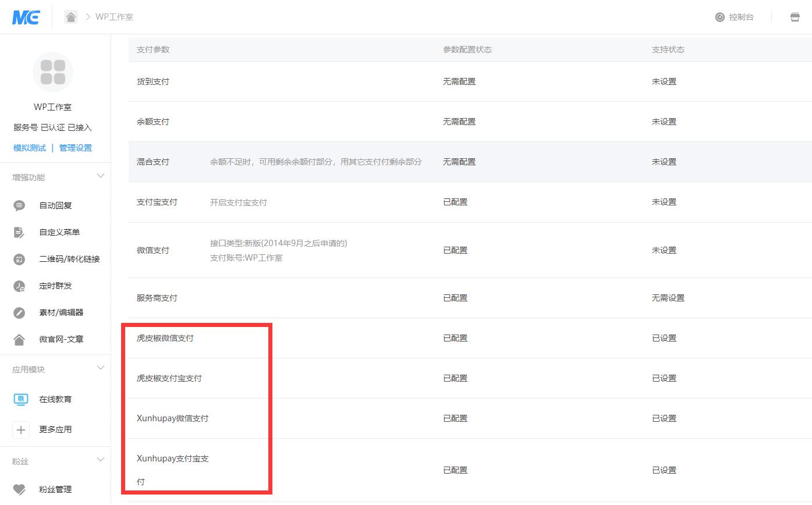Viewport: 812px width, 505px height.
Task: Click the 参数配置状态 column header
Action: (x=467, y=49)
